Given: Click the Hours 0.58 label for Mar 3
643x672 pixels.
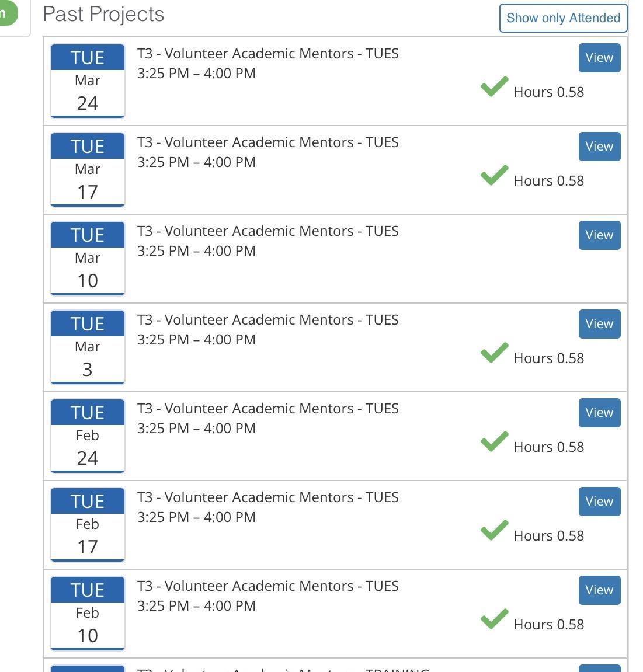Looking at the screenshot, I should coord(548,358).
